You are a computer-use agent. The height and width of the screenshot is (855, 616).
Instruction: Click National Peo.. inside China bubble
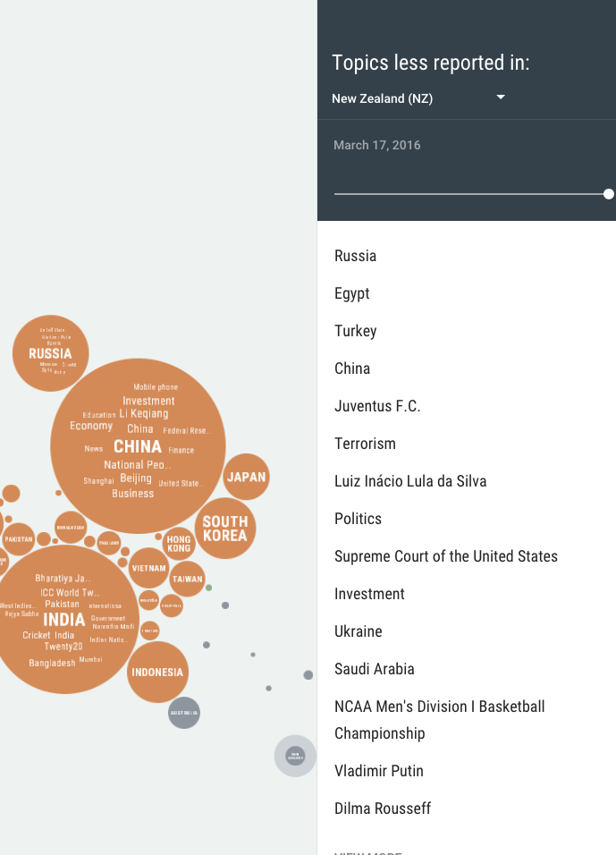pos(138,465)
